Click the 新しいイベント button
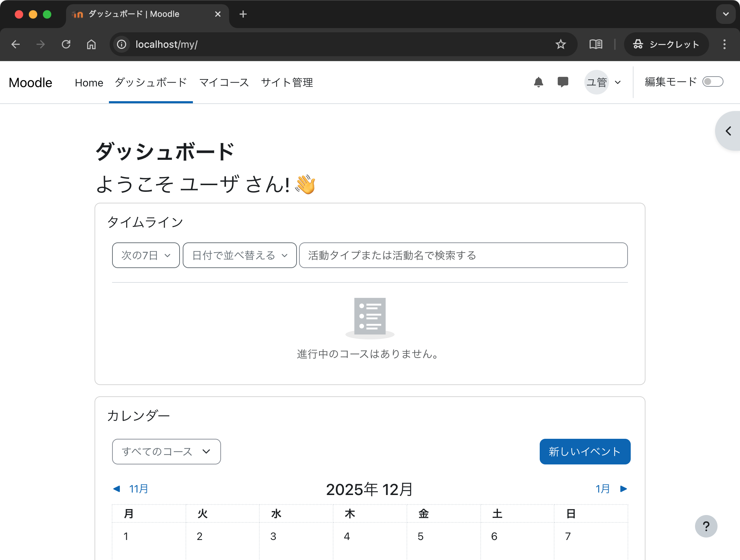 pos(585,451)
